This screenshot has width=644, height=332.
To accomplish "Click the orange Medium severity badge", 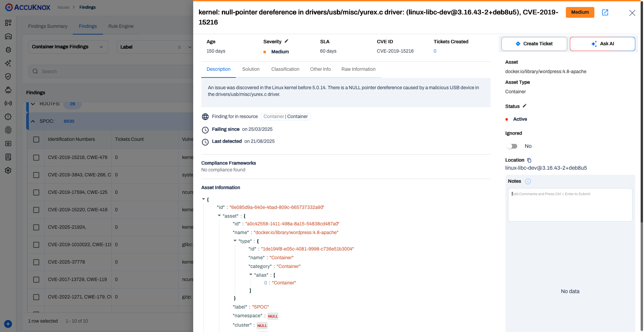I will click(580, 12).
